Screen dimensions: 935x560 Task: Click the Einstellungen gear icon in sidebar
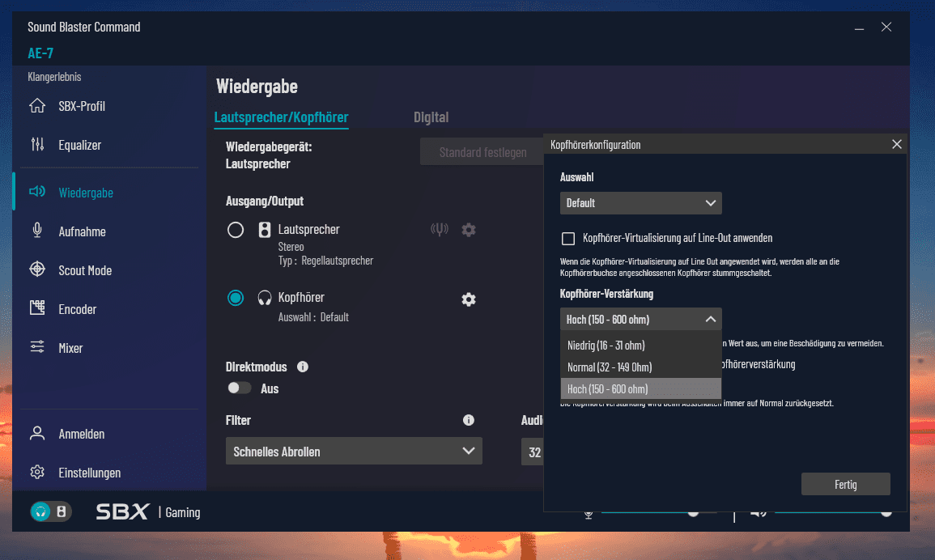(x=37, y=472)
